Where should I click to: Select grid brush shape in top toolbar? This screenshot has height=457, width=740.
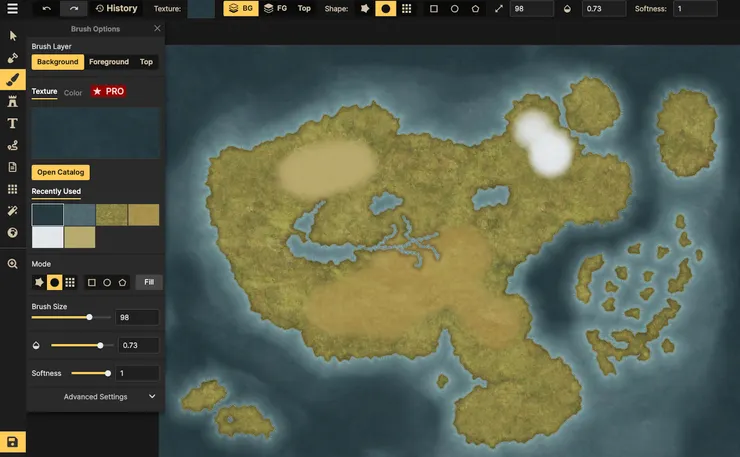click(x=406, y=8)
